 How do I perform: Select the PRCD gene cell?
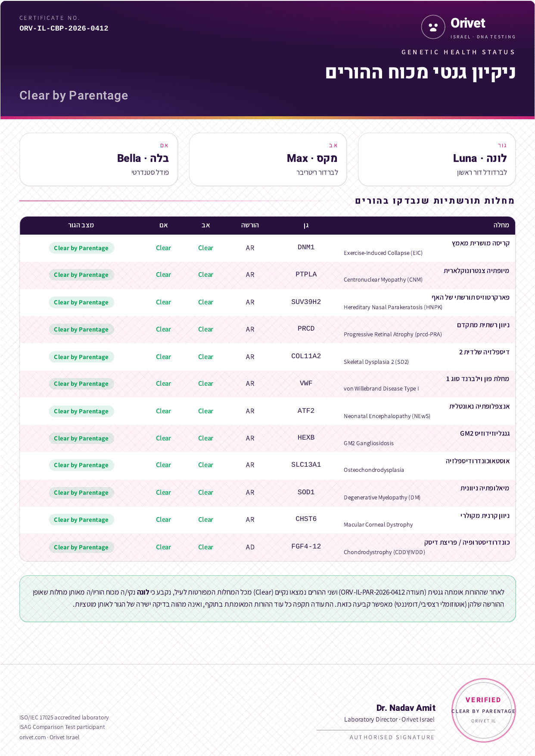306,328
